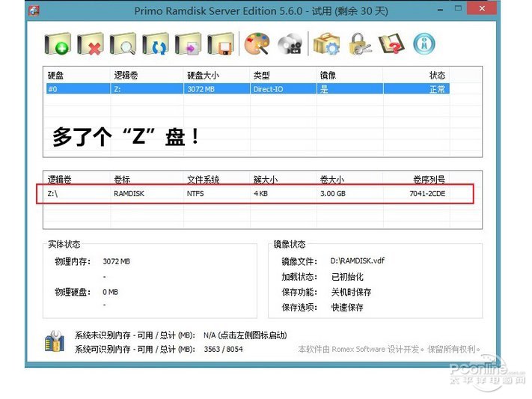Click the memory management icon at bottom left
Screen dimensions: 532x399
(x=55, y=341)
